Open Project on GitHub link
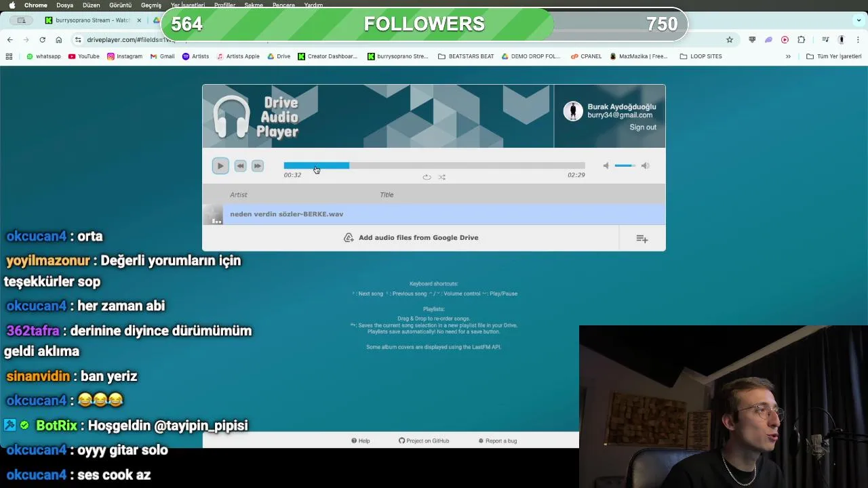This screenshot has height=488, width=868. pyautogui.click(x=424, y=441)
